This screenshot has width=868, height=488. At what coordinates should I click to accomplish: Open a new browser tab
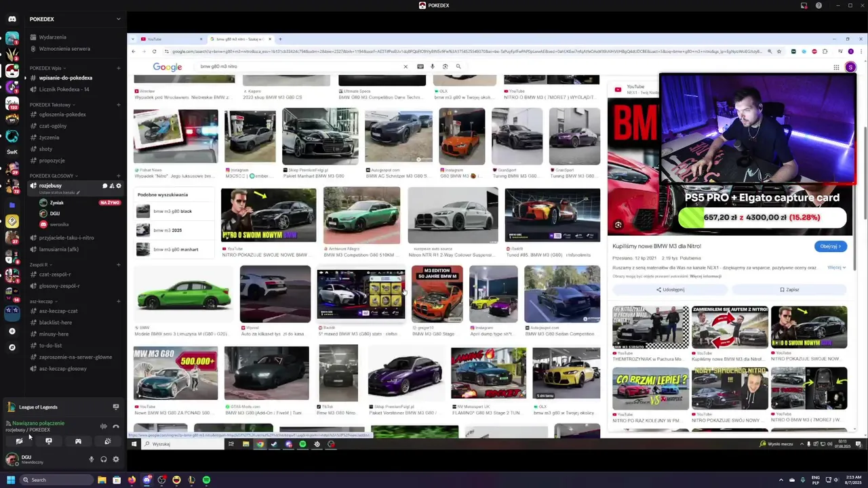281,39
